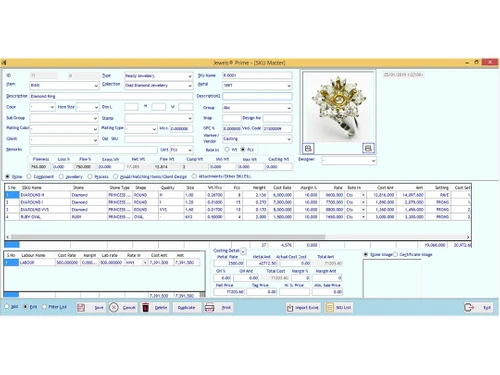Click the left icon below ring image
Viewport: 500px width, 375px height.
308,148
